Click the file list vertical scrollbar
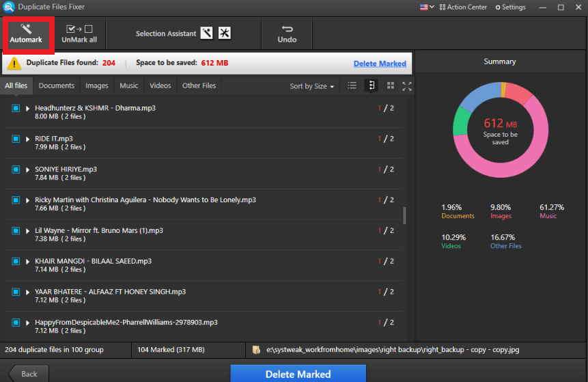The image size is (588, 382). pos(405,216)
